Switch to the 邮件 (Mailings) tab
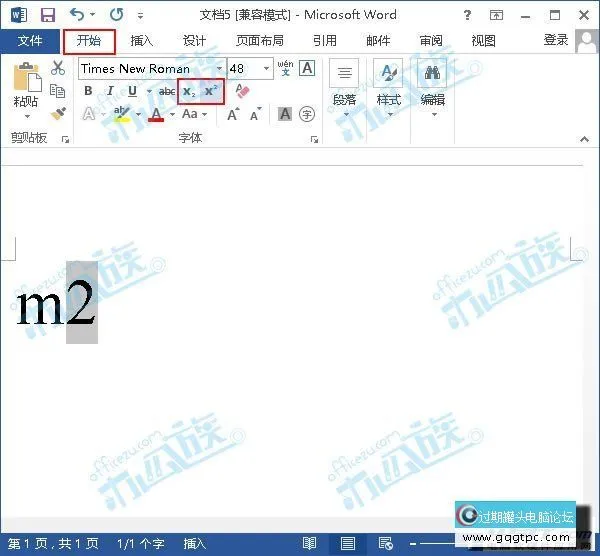 pyautogui.click(x=378, y=41)
